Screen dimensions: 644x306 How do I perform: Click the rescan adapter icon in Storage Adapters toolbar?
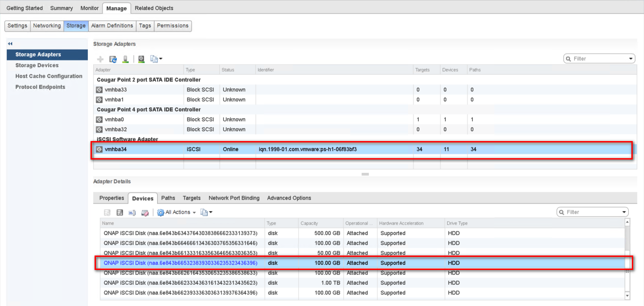141,59
